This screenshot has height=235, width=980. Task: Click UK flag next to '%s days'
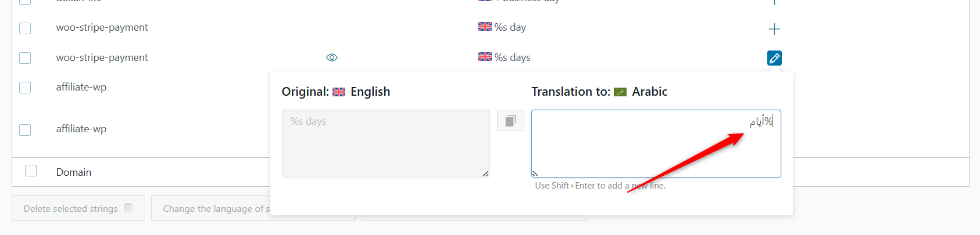tap(485, 57)
